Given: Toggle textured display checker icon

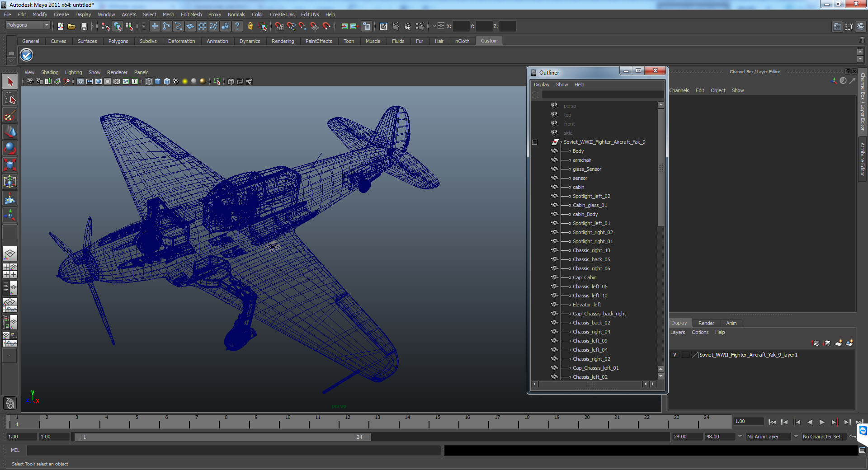Looking at the screenshot, I should coord(176,81).
